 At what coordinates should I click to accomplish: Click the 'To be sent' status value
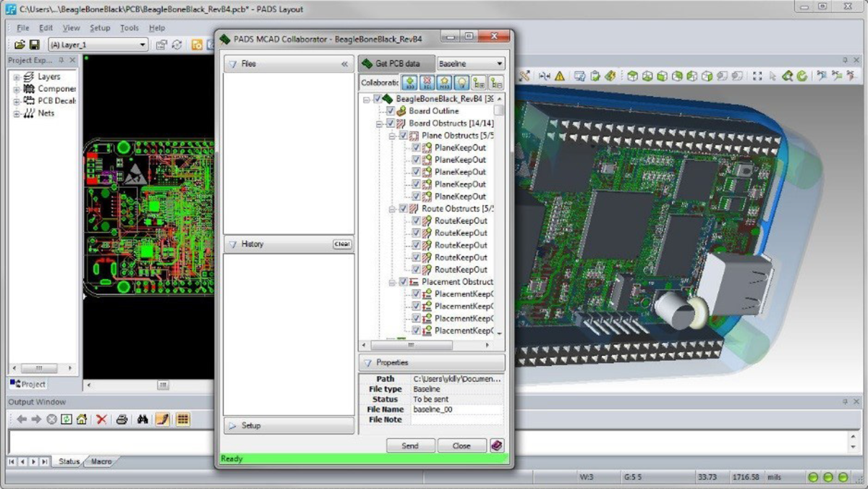click(430, 399)
